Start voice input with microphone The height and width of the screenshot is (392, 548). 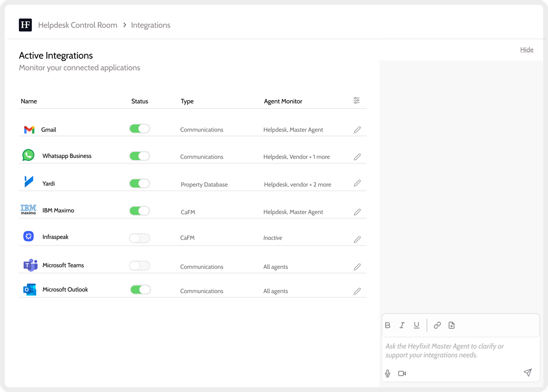point(388,373)
